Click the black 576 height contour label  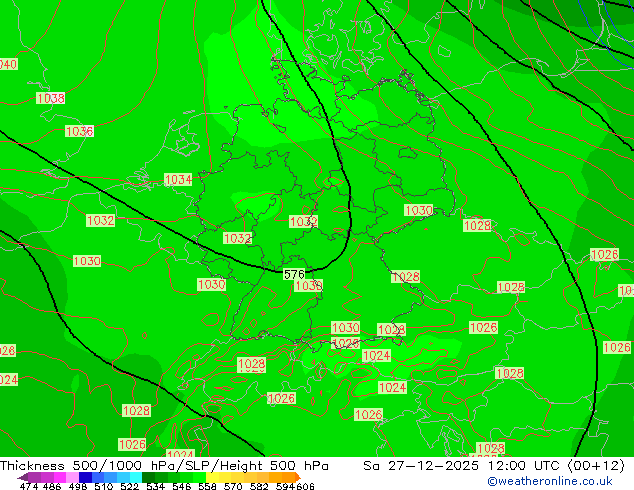(294, 275)
